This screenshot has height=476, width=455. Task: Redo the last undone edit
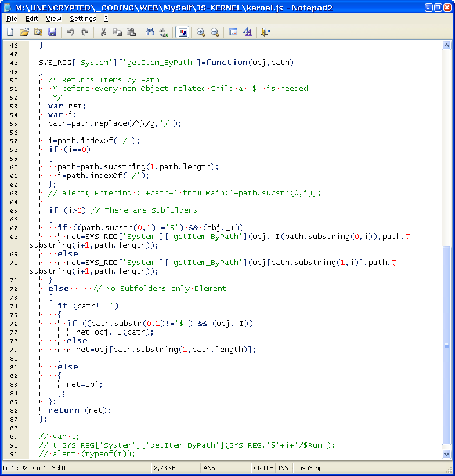(x=85, y=32)
